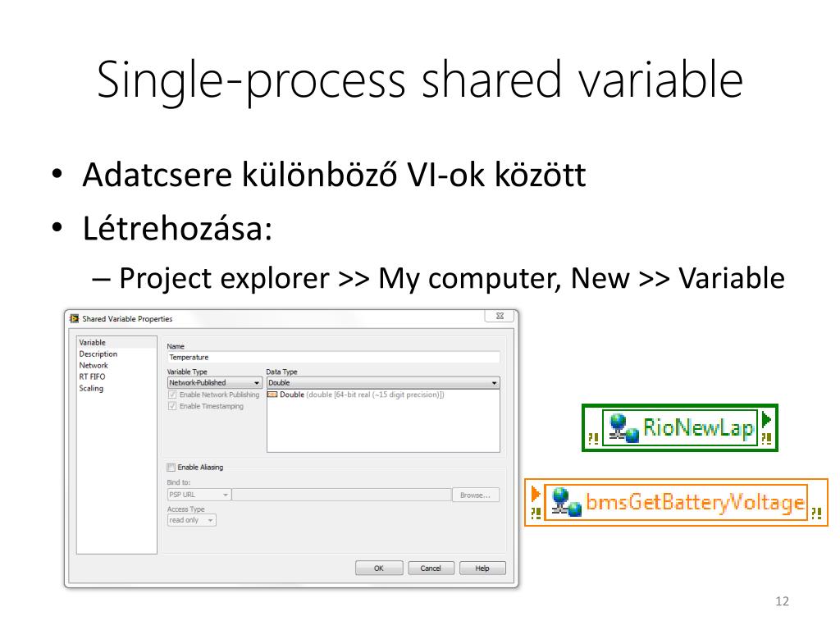Click the error terminal left of RioNewLap
The width and height of the screenshot is (840, 630).
[593, 439]
